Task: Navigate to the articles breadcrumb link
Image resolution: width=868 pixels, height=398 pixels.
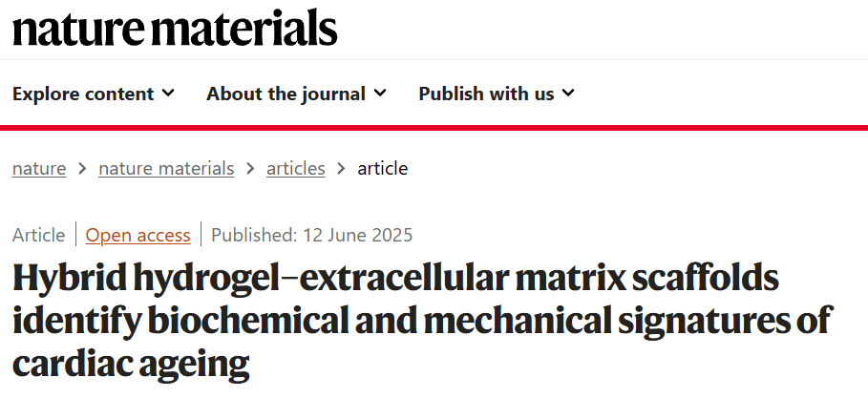Action: (295, 169)
